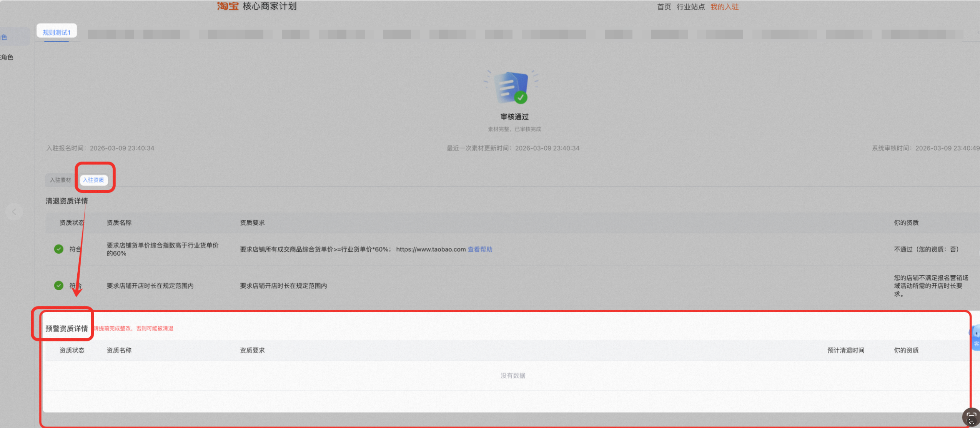The image size is (980, 428).
Task: Click the 清退资质详情 heading
Action: (x=67, y=201)
